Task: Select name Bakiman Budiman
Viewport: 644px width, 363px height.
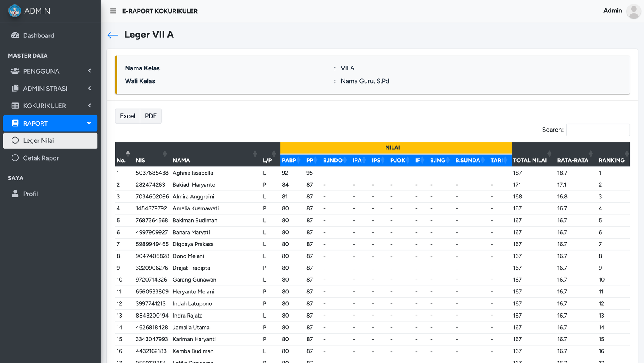Action: (x=195, y=221)
